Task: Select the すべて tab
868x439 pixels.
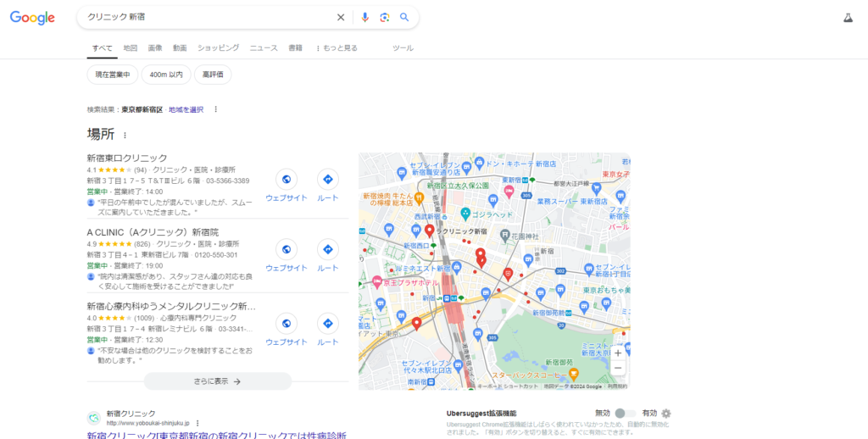Action: [103, 48]
